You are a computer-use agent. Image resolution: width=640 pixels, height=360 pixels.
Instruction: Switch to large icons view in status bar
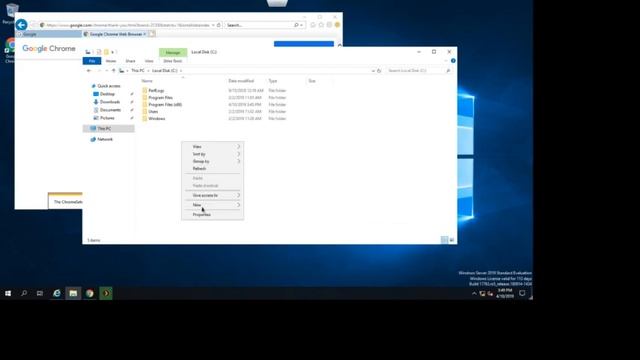[452, 240]
